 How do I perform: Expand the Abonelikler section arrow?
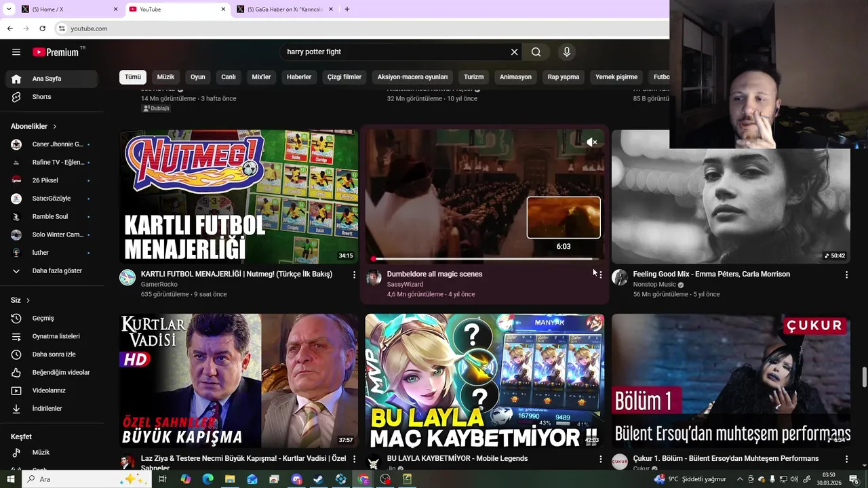click(x=55, y=127)
